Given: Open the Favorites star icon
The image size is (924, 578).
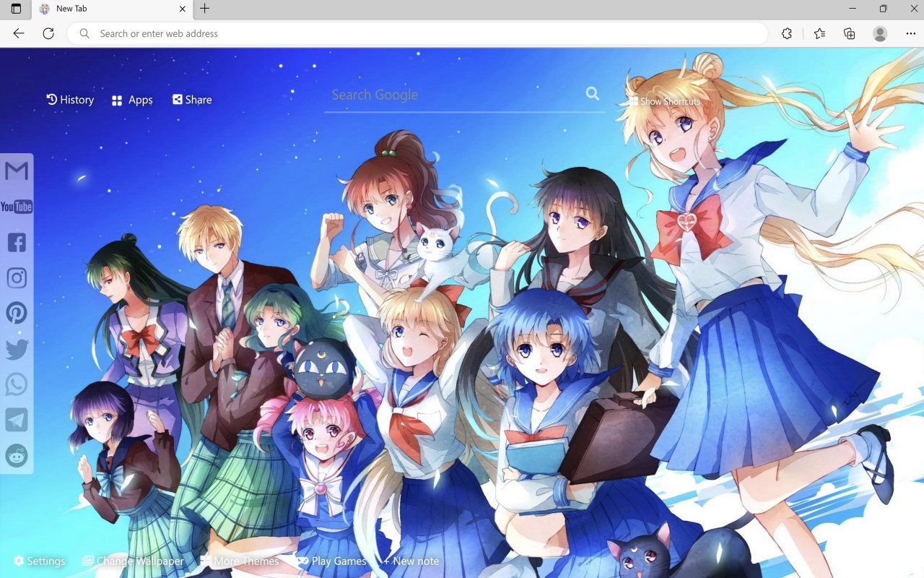Looking at the screenshot, I should point(819,33).
